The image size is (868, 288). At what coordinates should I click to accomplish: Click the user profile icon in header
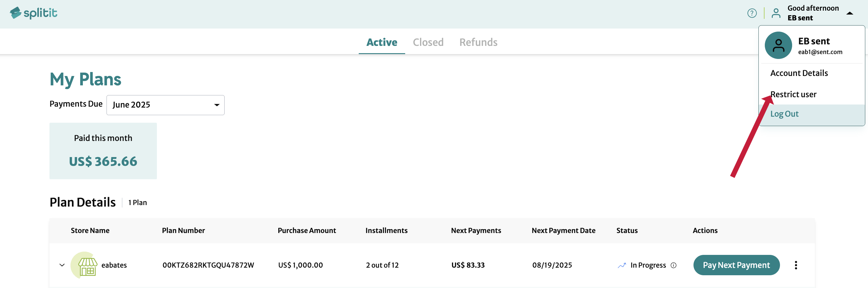click(776, 13)
